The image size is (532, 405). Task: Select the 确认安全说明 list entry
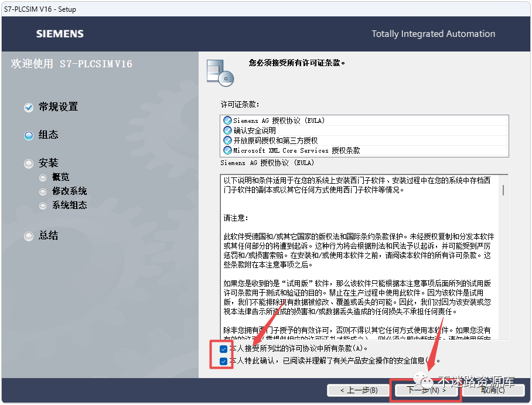(x=364, y=130)
